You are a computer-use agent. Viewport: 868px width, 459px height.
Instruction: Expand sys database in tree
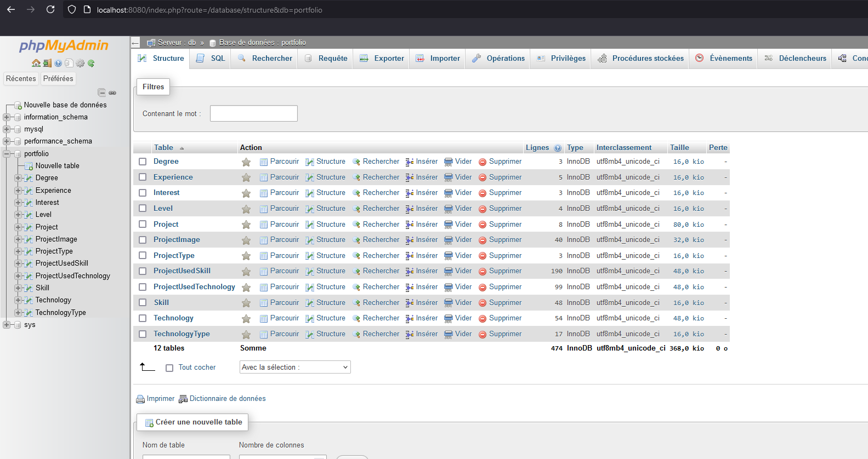7,325
